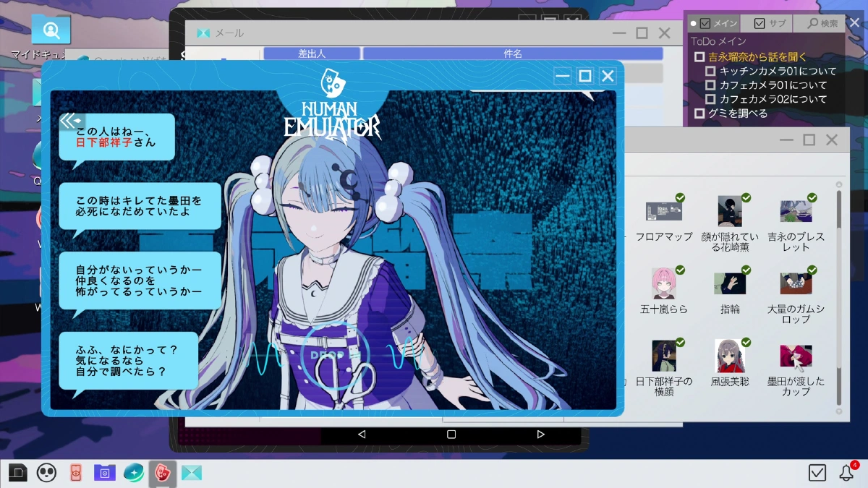Open the 五十嵐らら portrait item
This screenshot has width=868, height=488.
[664, 291]
